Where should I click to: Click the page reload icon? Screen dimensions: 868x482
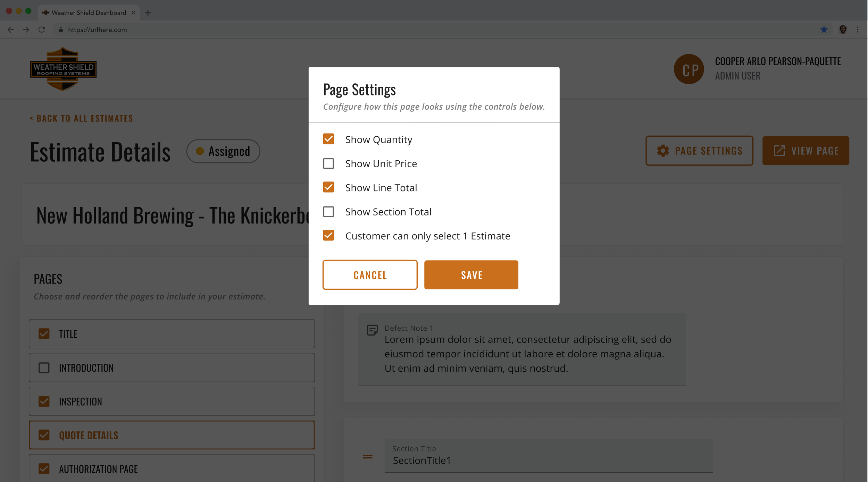(42, 29)
